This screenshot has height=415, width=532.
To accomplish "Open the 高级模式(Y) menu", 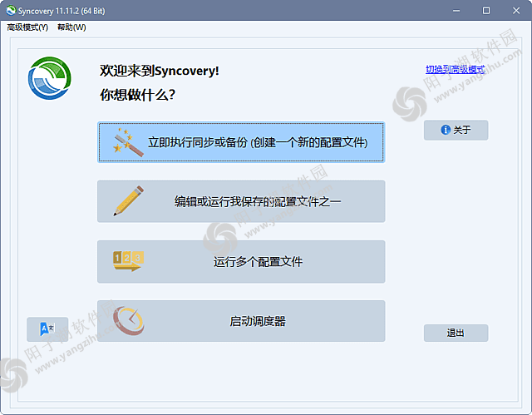I will click(x=27, y=27).
